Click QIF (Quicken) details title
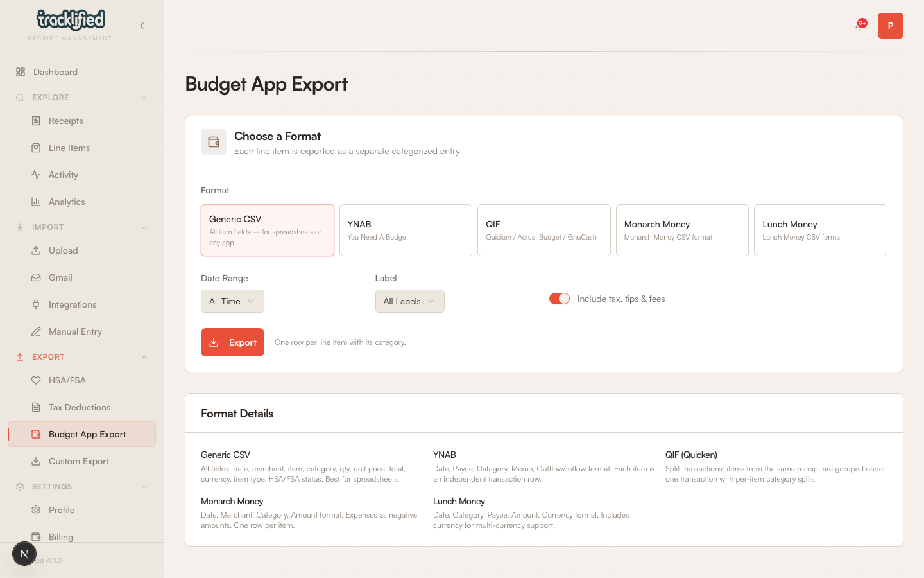This screenshot has width=924, height=578. [691, 455]
